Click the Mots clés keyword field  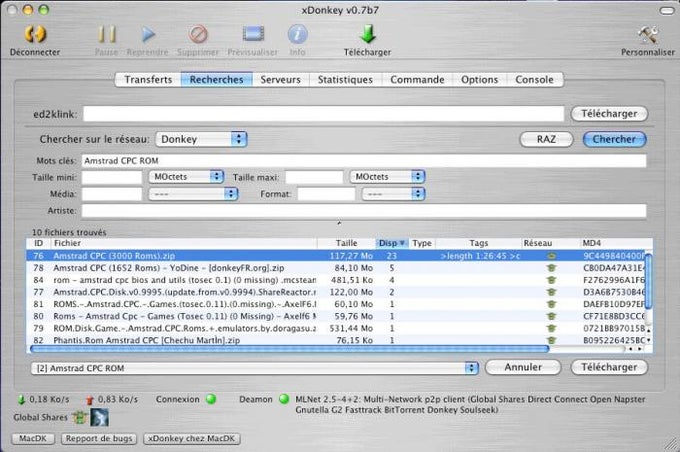point(364,160)
